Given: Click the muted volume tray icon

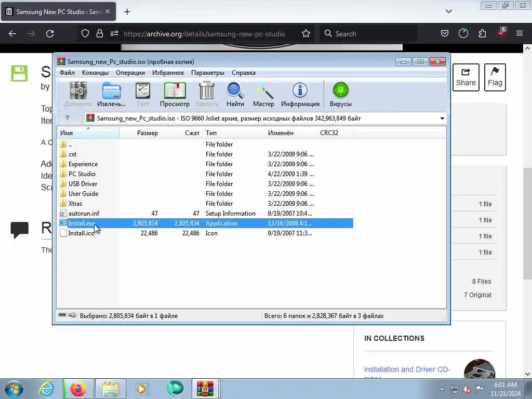Looking at the screenshot, I should 467,390.
